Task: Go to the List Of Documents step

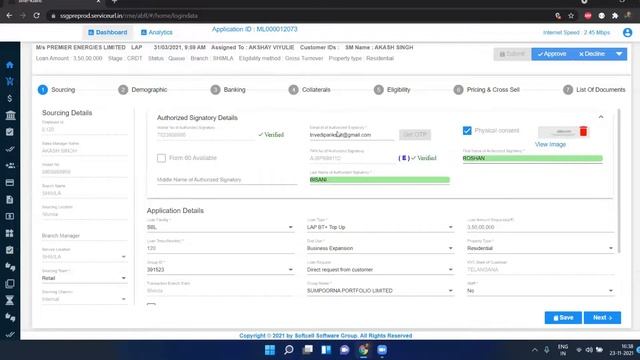Action: [594, 89]
